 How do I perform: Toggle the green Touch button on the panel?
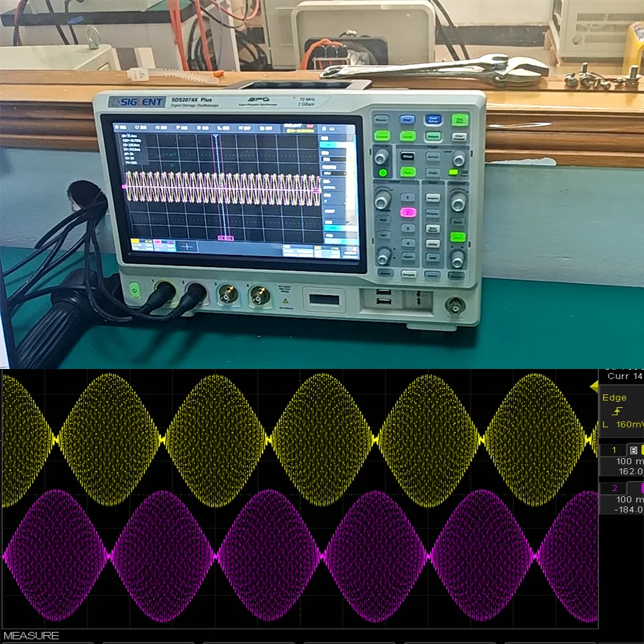407,136
